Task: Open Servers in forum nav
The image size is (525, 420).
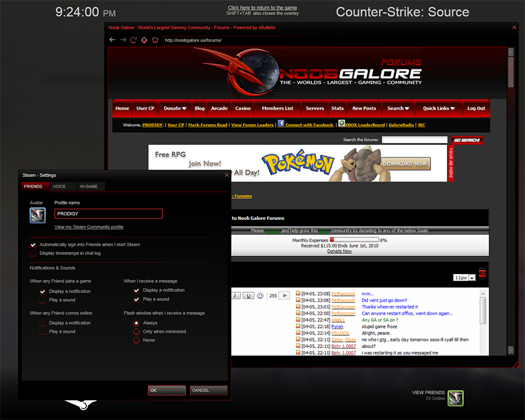Action: click(x=315, y=108)
